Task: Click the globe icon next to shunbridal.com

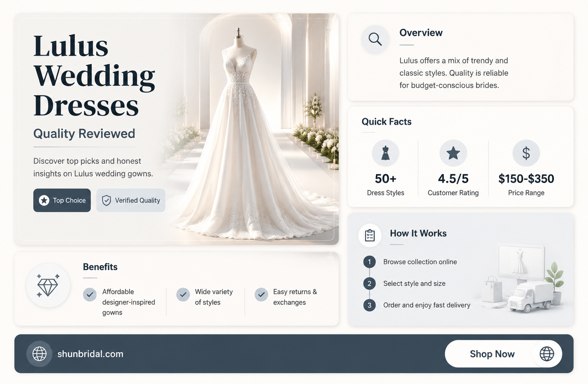Action: [39, 354]
